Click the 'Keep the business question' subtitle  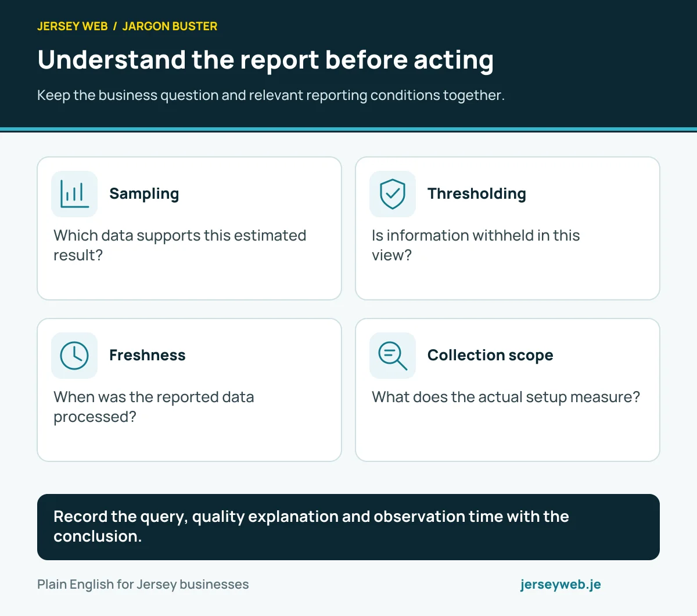click(x=271, y=95)
